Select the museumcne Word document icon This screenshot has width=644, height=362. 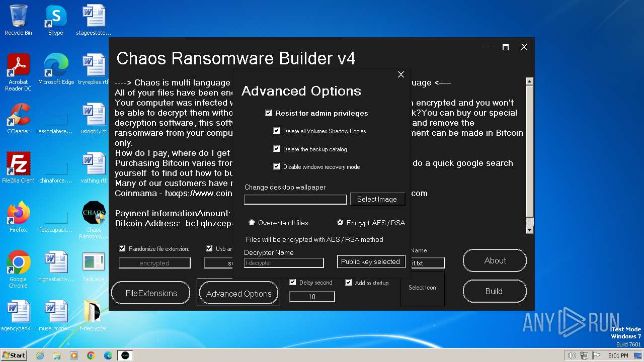pos(56,316)
